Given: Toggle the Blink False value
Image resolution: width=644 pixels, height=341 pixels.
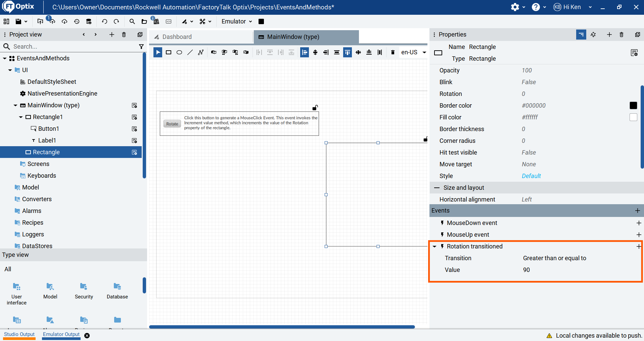Looking at the screenshot, I should tap(529, 82).
